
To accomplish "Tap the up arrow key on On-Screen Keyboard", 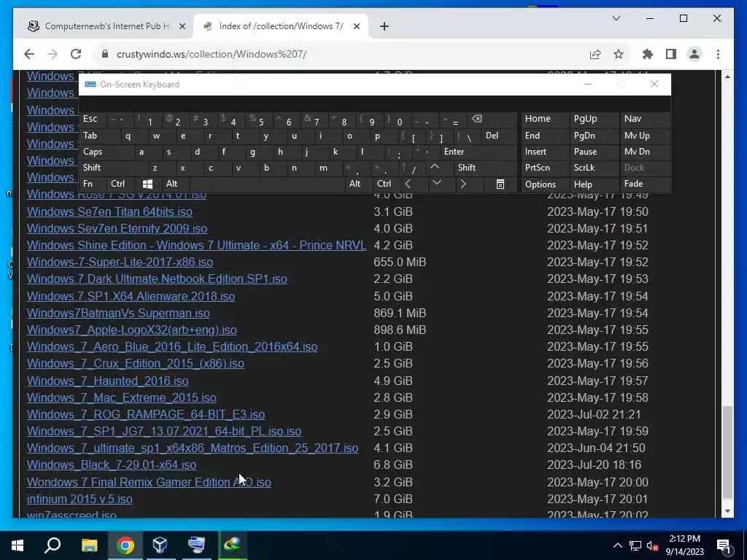I will coord(435,168).
